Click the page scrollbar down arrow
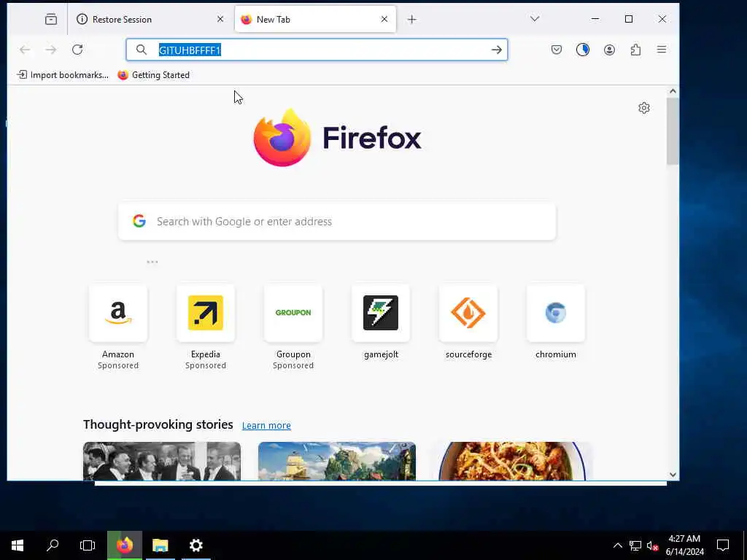The width and height of the screenshot is (747, 560). tap(673, 474)
